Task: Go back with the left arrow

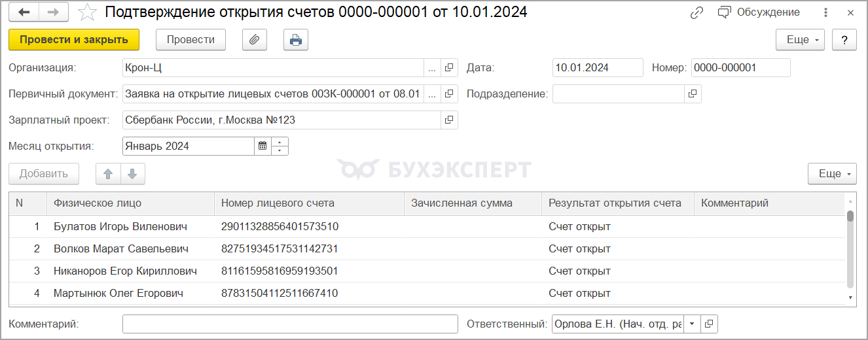Action: point(24,12)
